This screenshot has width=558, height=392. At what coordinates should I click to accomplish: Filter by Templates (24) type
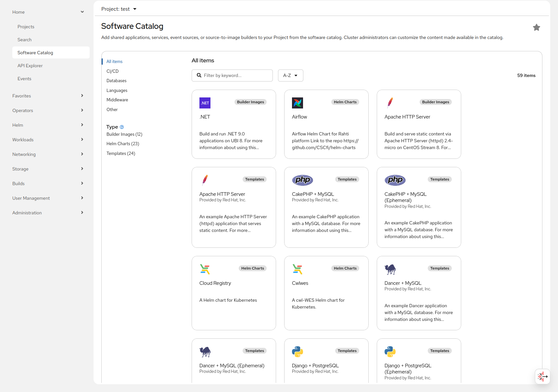coord(121,153)
